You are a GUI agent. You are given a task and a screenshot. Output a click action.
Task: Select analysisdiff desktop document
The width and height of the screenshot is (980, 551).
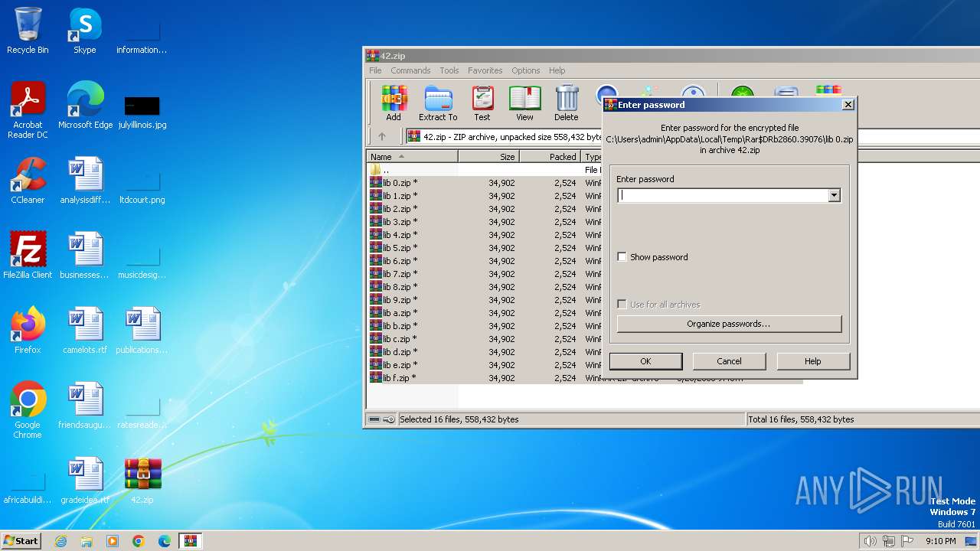coord(85,181)
